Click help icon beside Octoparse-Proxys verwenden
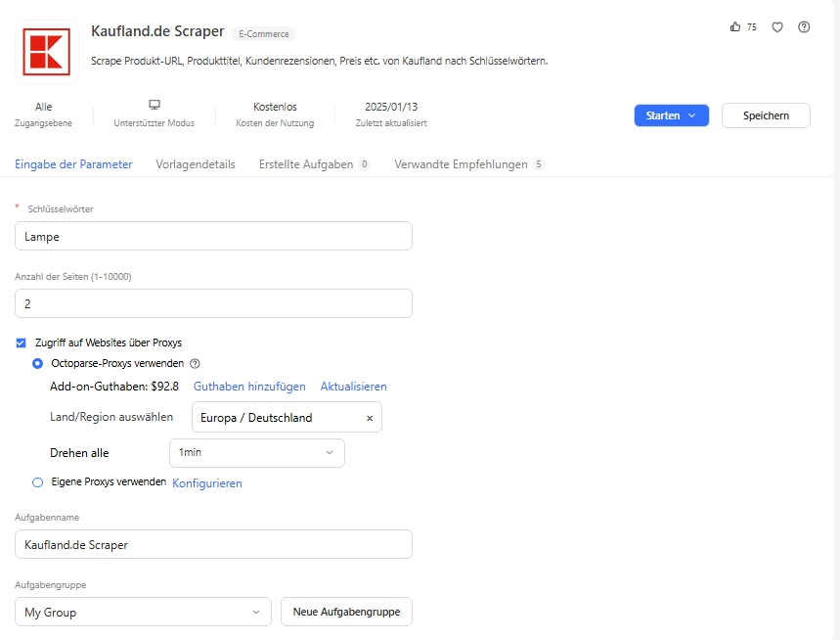The width and height of the screenshot is (840, 640). pyautogui.click(x=195, y=363)
